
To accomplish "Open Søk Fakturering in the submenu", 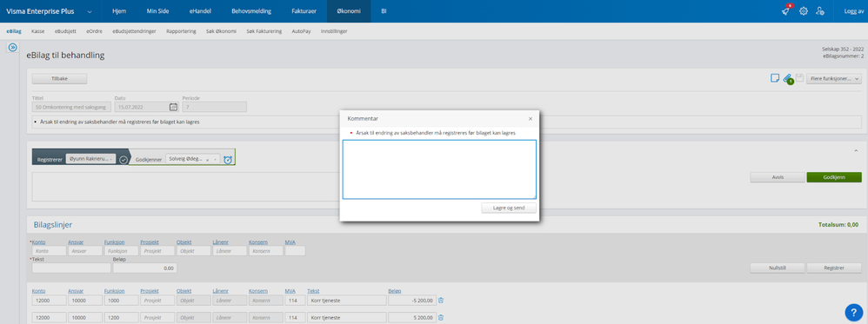I will (264, 31).
